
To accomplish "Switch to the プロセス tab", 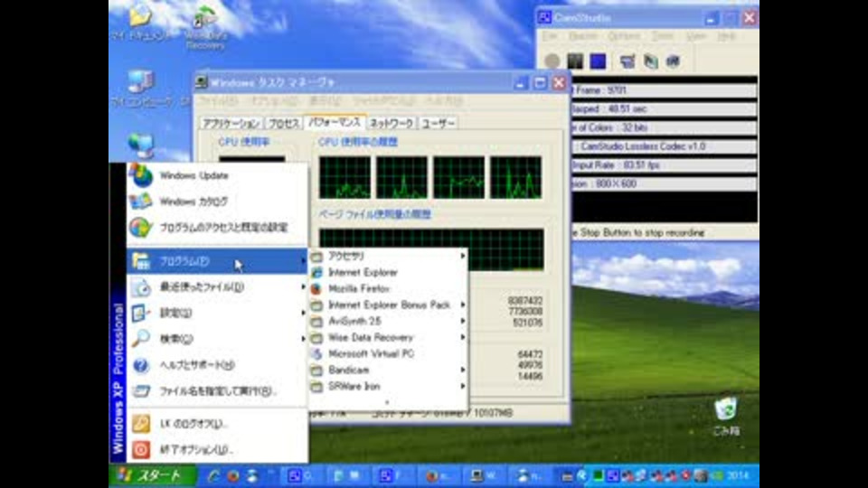I will point(284,124).
